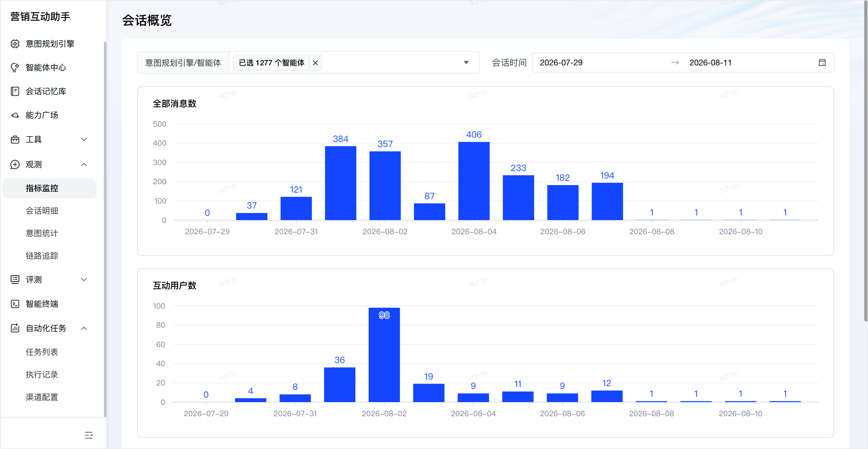This screenshot has height=449, width=868.
Task: Click the 意图规划引擎 gear icon in the sidebar
Action: (x=15, y=44)
